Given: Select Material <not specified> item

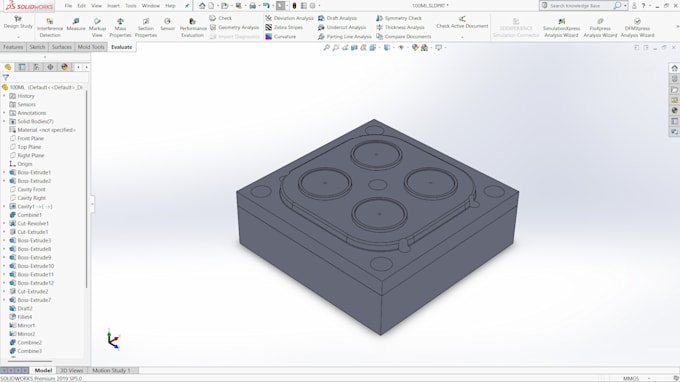Looking at the screenshot, I should pyautogui.click(x=42, y=130).
